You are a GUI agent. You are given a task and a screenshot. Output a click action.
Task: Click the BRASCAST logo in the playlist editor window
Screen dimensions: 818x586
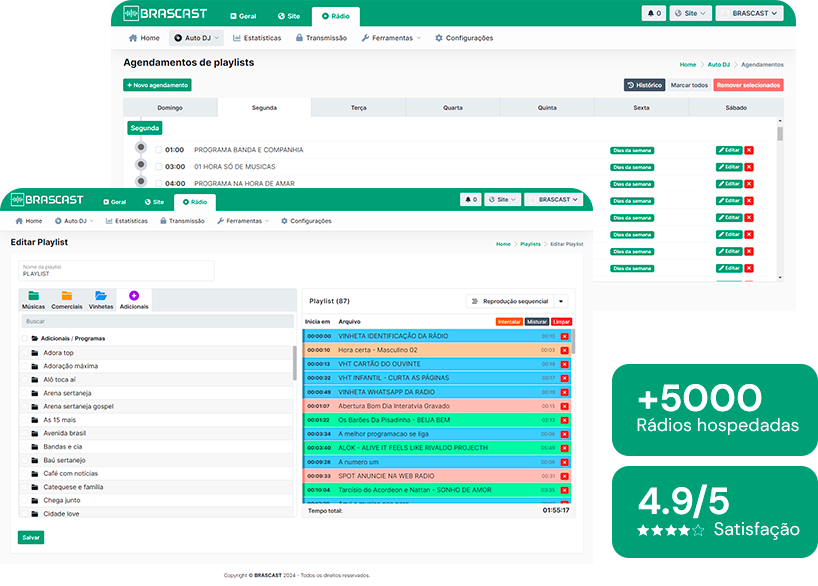point(47,199)
